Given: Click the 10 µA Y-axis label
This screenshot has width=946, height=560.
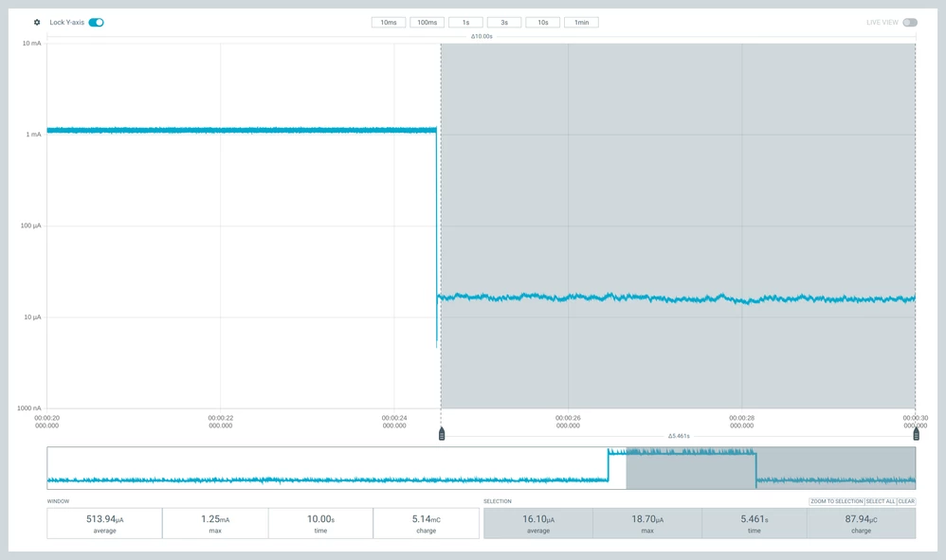Looking at the screenshot, I should tap(32, 317).
